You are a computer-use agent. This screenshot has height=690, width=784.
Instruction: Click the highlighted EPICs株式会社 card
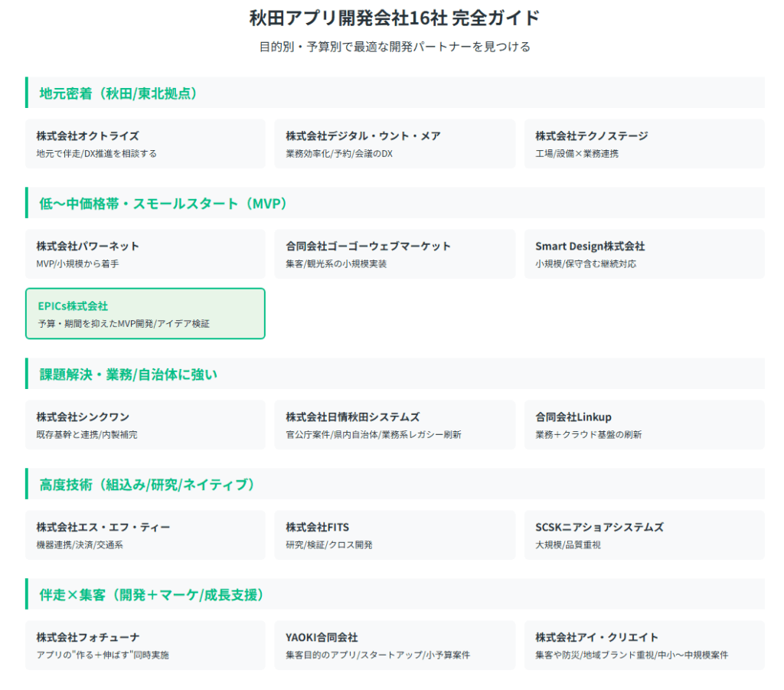click(145, 314)
